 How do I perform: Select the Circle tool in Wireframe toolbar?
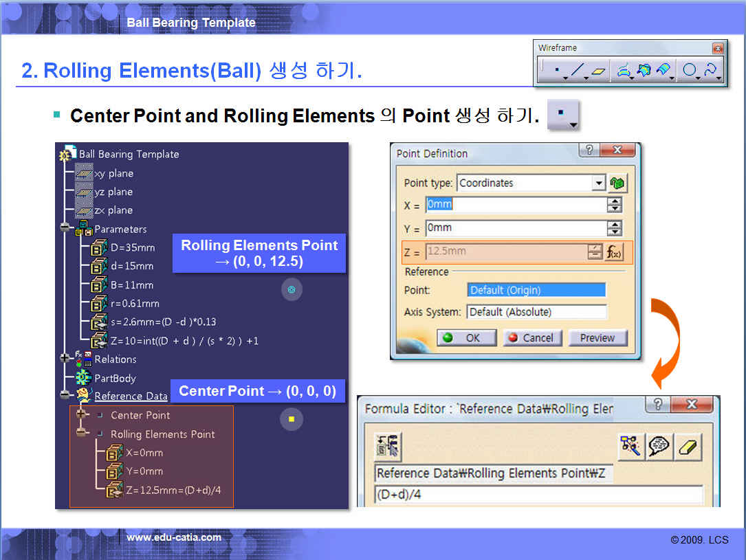689,70
